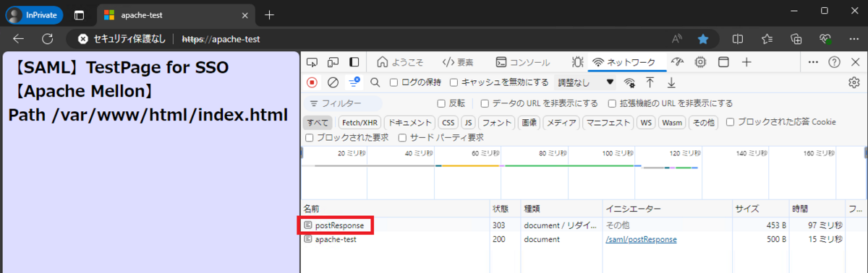Reload the apache-test page
Screen dimensions: 868x273
coord(47,39)
